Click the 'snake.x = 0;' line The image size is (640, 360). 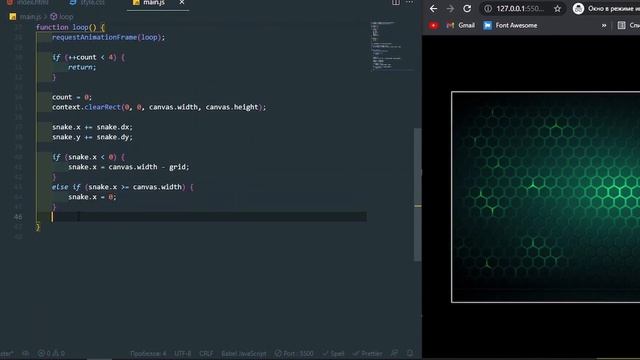click(92, 197)
